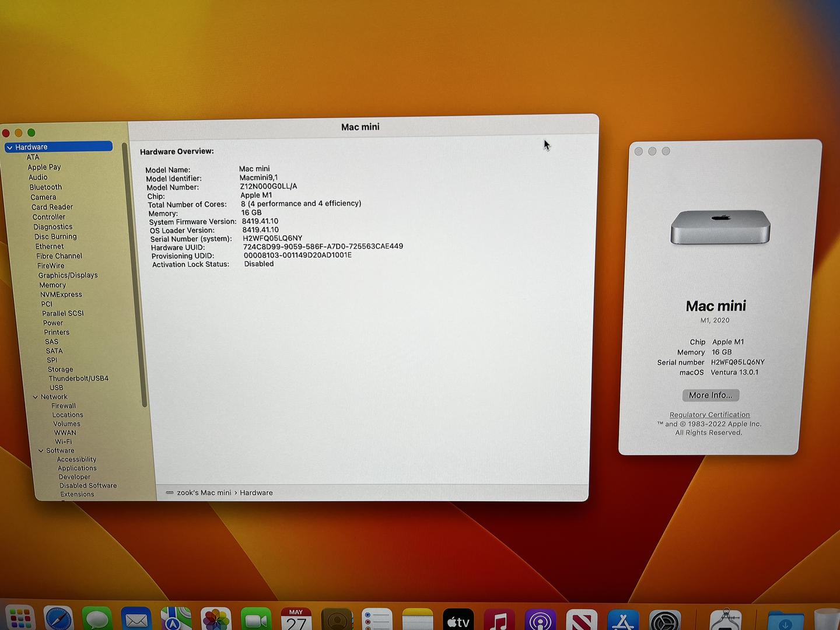
Task: Collapse the Software tree section
Action: tap(41, 451)
